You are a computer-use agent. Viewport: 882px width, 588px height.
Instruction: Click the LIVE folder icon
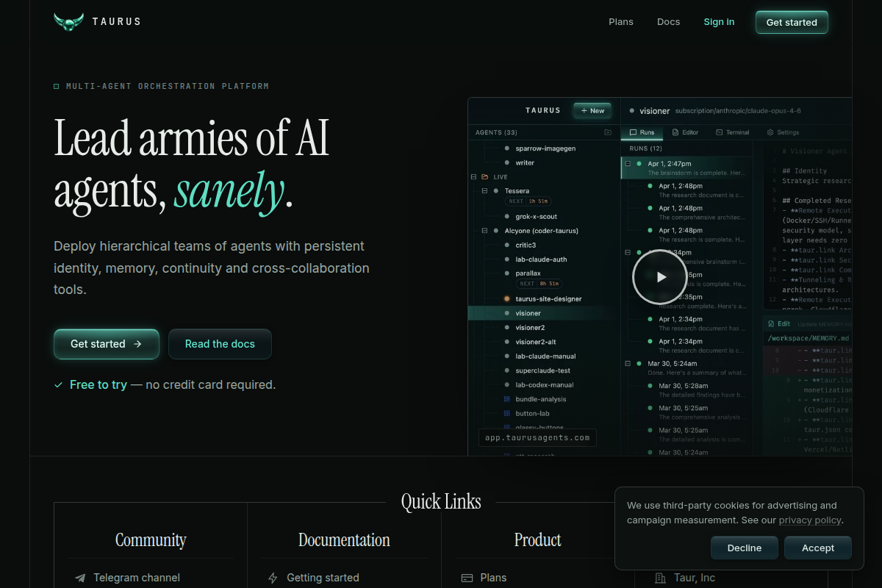pyautogui.click(x=484, y=177)
